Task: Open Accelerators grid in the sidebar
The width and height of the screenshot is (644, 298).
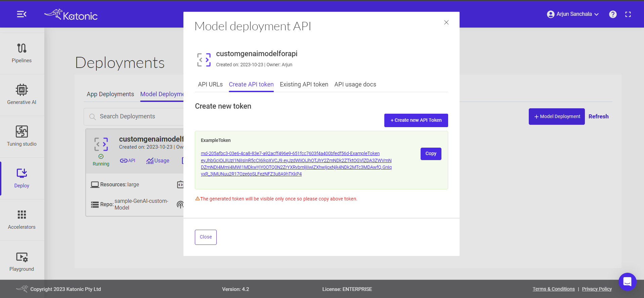Action: tap(22, 220)
